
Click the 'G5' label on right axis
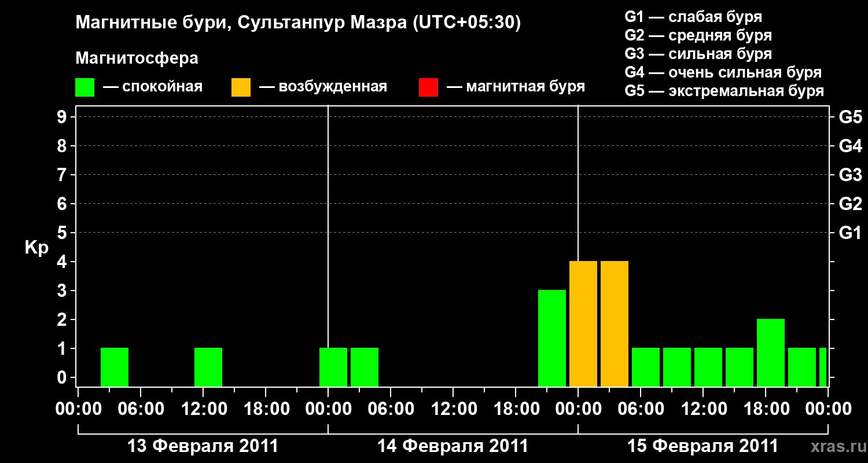850,117
